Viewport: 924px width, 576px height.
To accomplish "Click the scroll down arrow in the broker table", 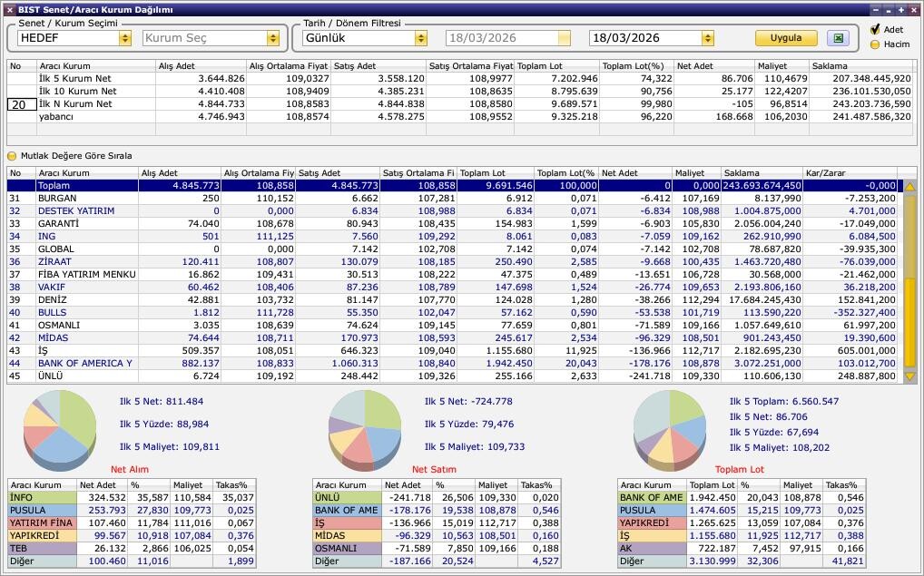I will [909, 376].
